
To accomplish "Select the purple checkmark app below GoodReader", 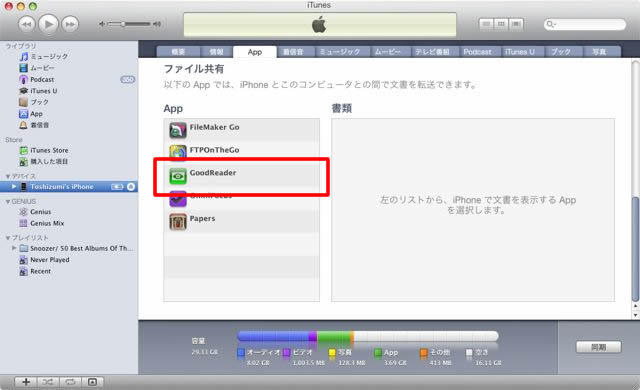I will (x=242, y=198).
